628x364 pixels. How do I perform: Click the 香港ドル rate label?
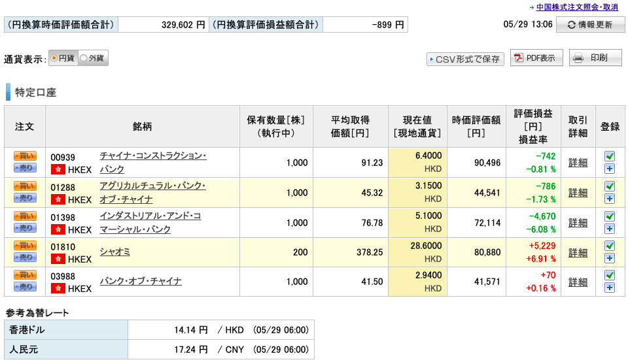coord(27,330)
